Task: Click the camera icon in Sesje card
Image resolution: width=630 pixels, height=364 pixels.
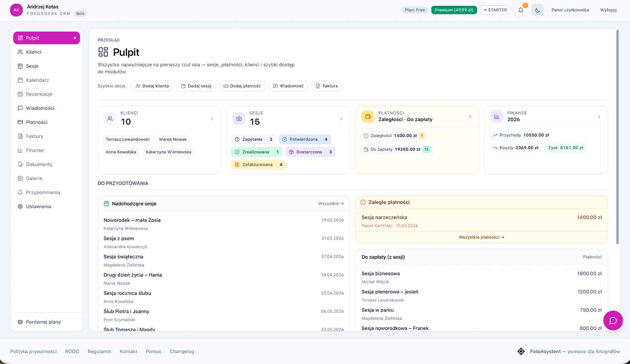Action: [x=239, y=119]
